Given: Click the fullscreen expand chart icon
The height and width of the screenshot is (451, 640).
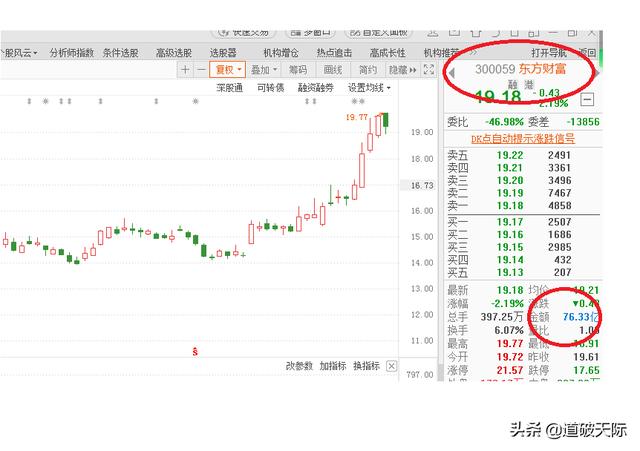Looking at the screenshot, I should (428, 70).
